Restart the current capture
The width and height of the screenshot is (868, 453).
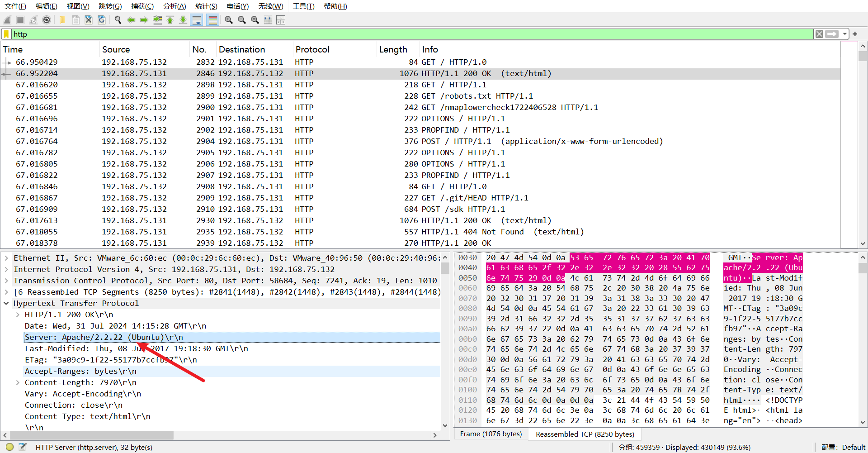click(33, 20)
